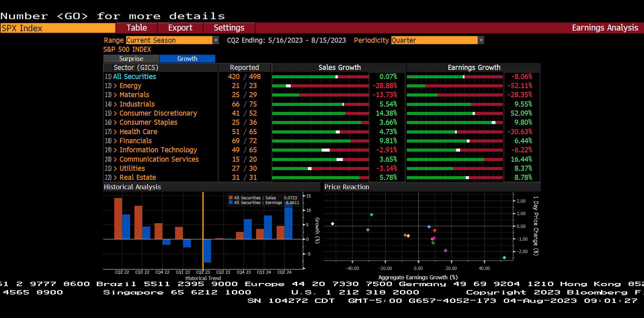Screen dimensions: 644x318
Task: Click the light green diamond at the scatter plot's far right
Action: [x=504, y=258]
